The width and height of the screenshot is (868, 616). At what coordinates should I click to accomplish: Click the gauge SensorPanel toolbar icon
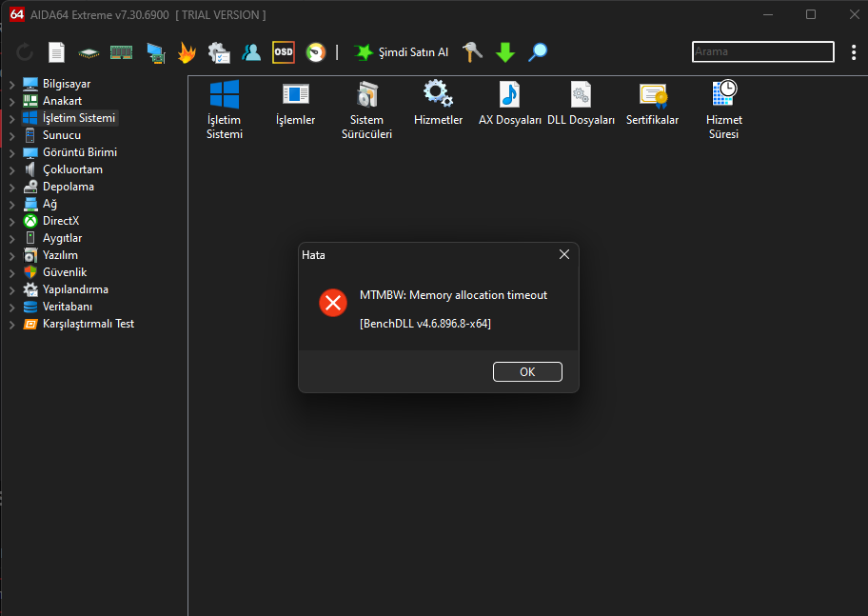point(316,52)
